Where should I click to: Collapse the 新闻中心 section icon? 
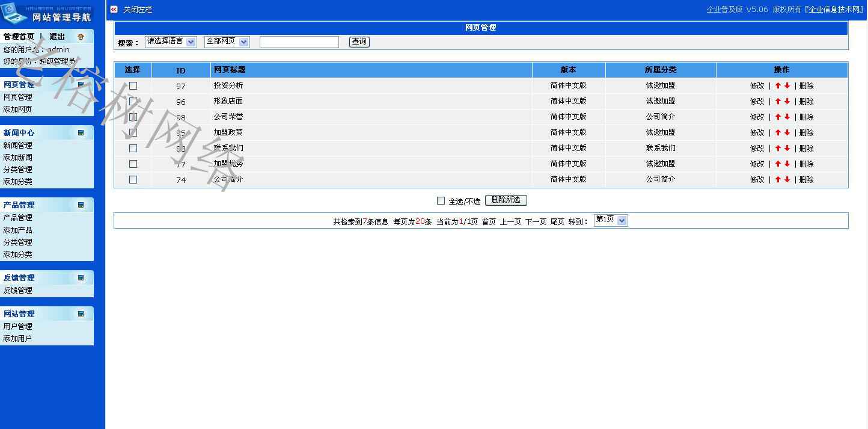point(81,132)
